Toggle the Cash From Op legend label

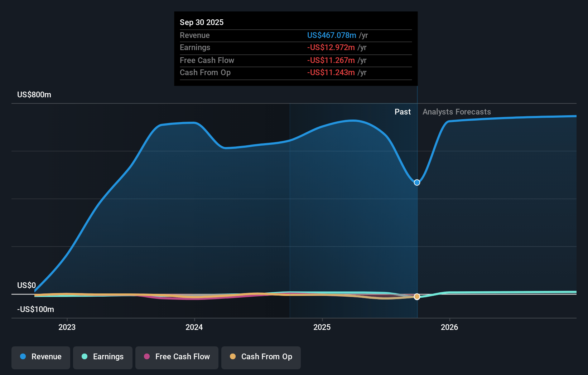266,356
